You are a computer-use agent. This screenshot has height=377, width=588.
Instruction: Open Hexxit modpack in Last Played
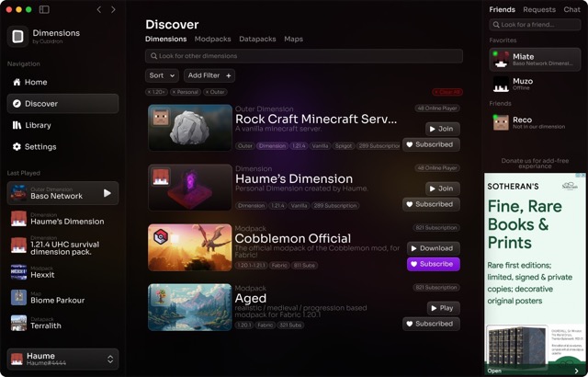(x=63, y=272)
